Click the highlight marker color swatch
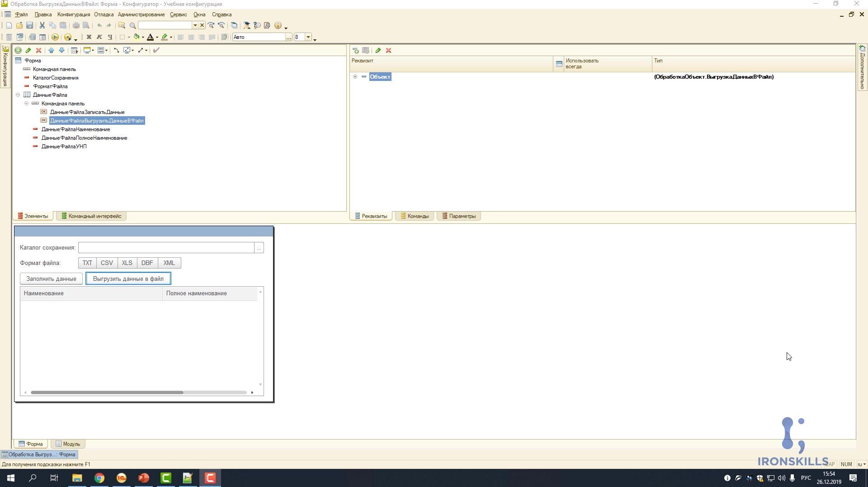Screen dimensions: 868x487 165,37
